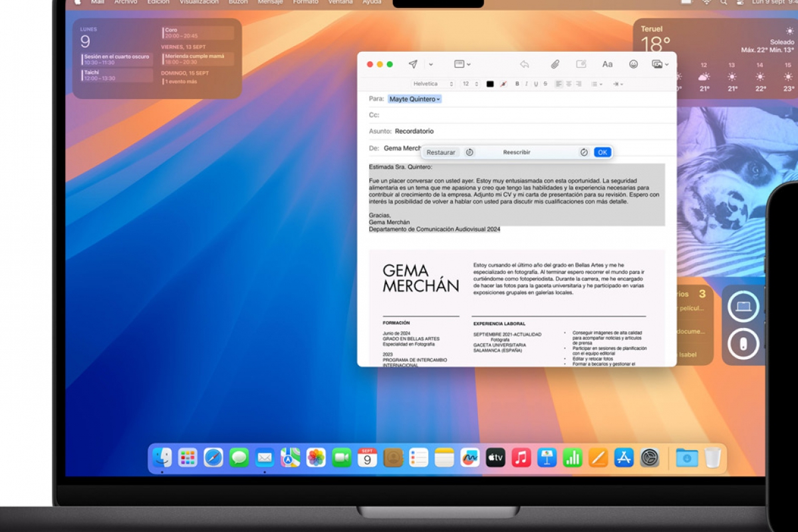Attach a file using the paperclip icon
The height and width of the screenshot is (532, 798).
556,64
